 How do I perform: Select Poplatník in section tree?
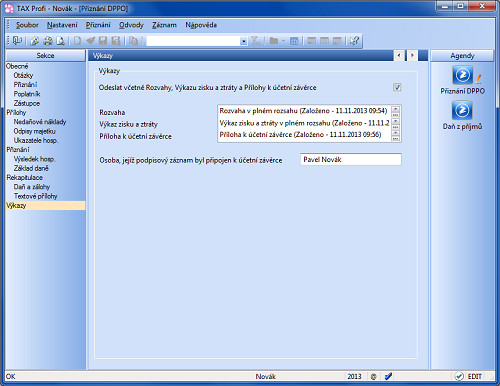pyautogui.click(x=27, y=94)
